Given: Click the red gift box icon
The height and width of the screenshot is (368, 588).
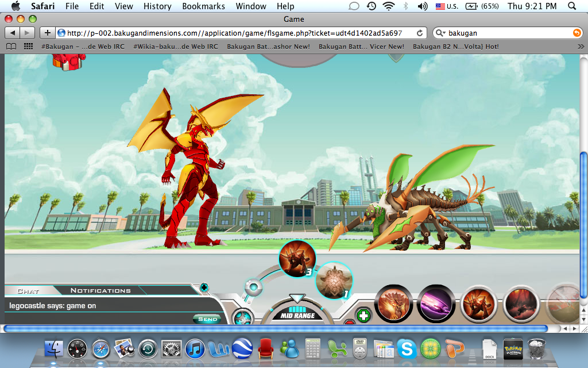Looking at the screenshot, I should [x=64, y=61].
